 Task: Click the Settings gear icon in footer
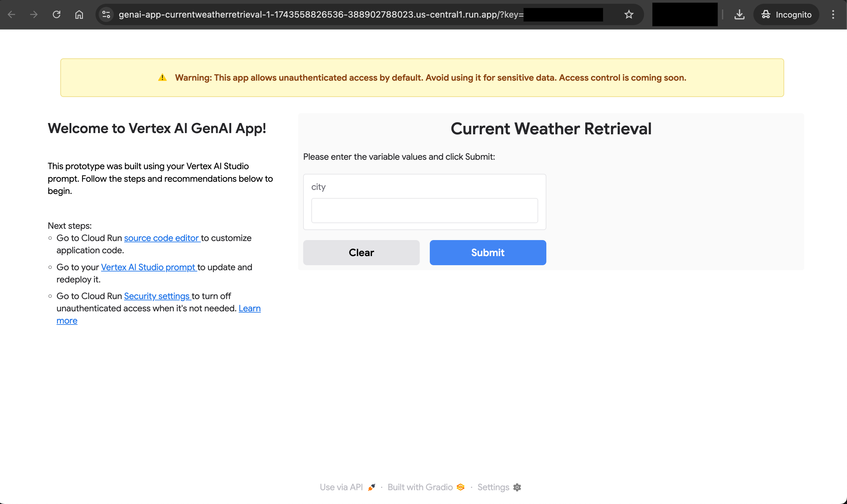tap(517, 487)
